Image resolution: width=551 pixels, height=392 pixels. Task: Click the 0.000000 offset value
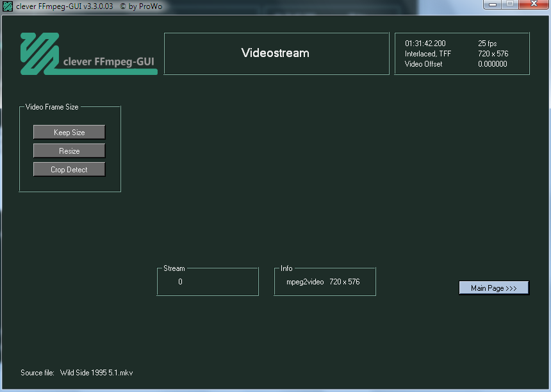coord(492,64)
